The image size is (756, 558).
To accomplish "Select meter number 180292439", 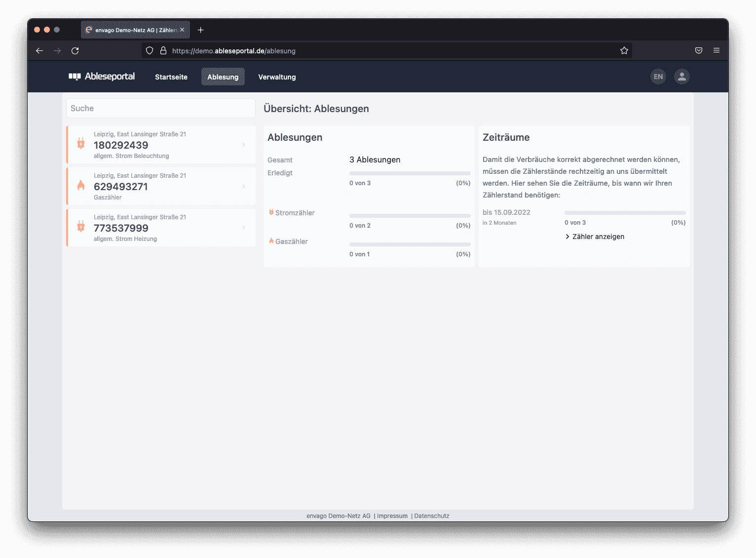I will [121, 145].
